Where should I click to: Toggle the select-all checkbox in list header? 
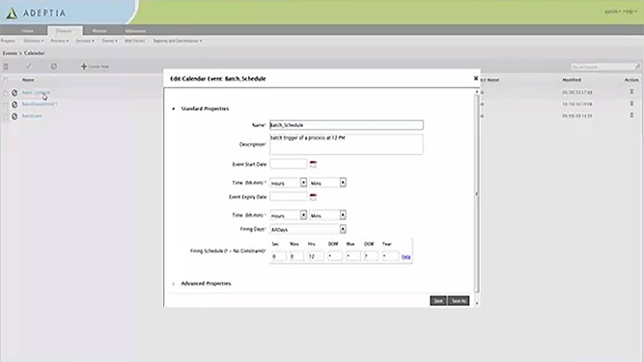point(5,80)
